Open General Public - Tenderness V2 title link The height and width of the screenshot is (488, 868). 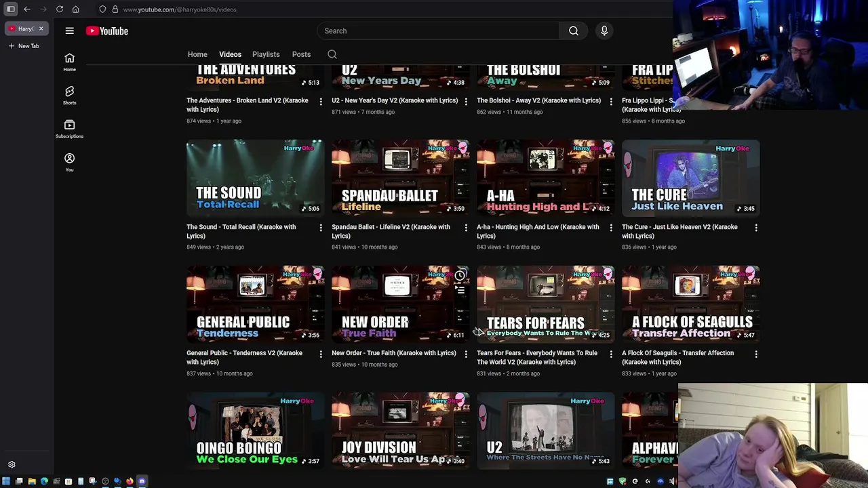coord(244,357)
